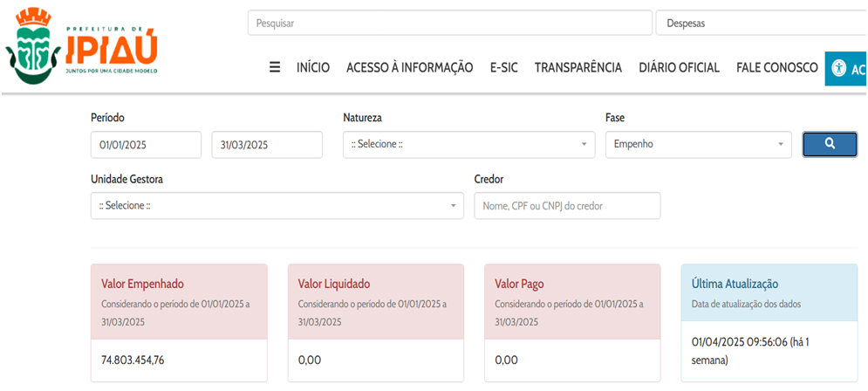This screenshot has height=391, width=868.
Task: Focus the Credor name or CPF field
Action: [567, 206]
